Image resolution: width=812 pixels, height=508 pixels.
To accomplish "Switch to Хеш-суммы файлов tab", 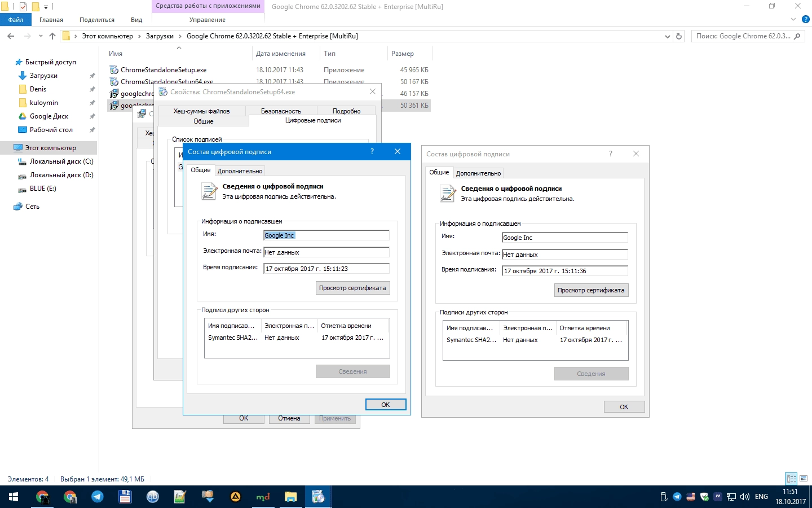I will [x=201, y=111].
